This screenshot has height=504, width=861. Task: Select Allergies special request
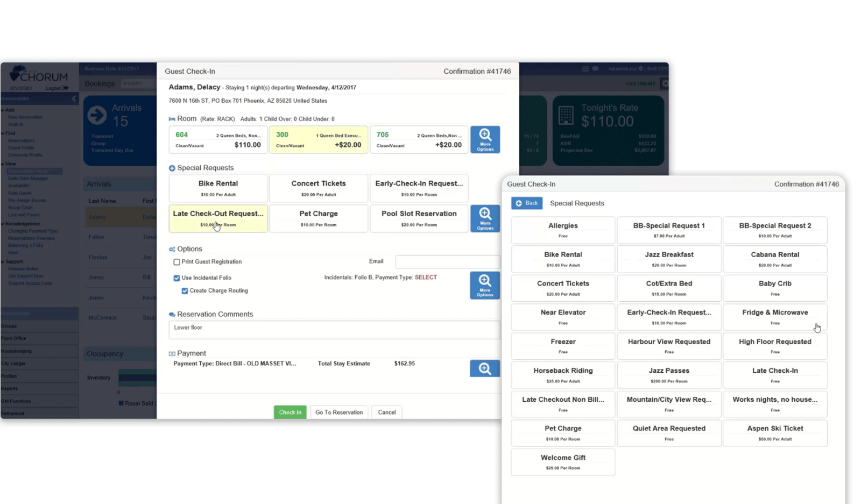pyautogui.click(x=563, y=230)
